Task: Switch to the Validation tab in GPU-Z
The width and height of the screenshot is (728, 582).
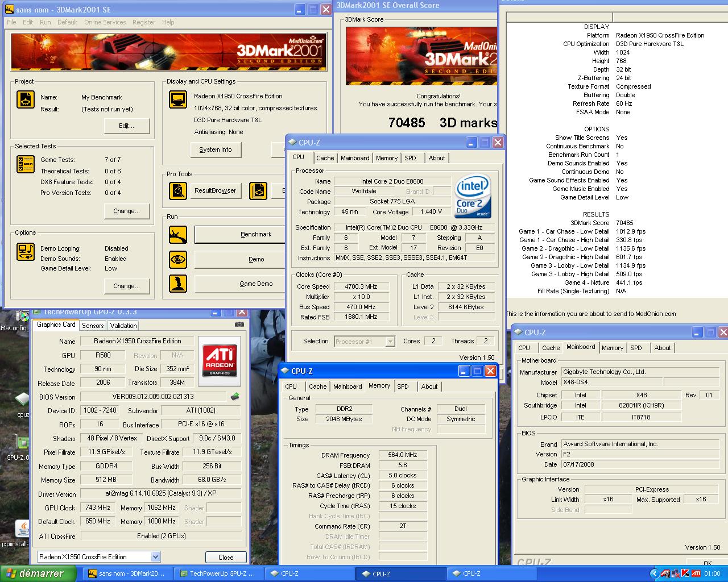Action: coord(123,326)
